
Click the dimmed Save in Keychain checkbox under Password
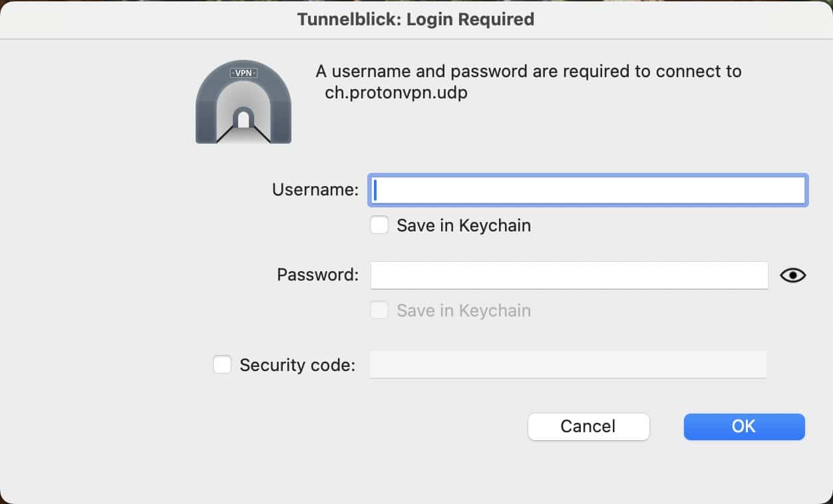coord(379,311)
